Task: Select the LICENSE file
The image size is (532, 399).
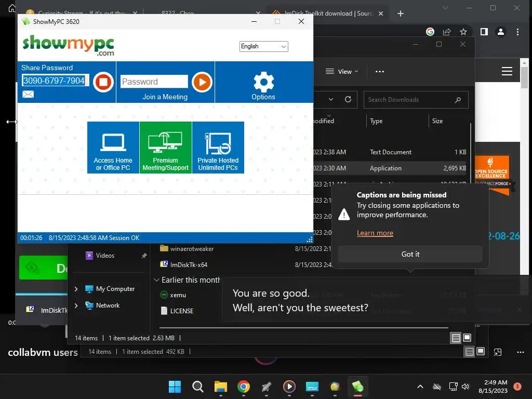Action: (181, 311)
